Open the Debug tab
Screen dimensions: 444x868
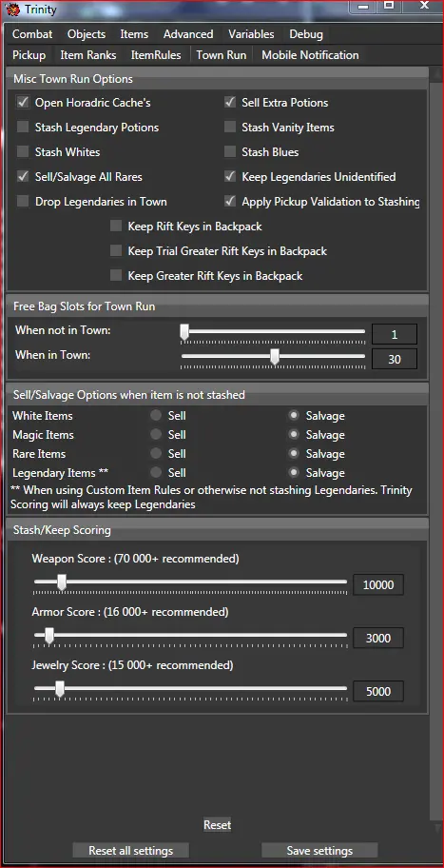(306, 34)
